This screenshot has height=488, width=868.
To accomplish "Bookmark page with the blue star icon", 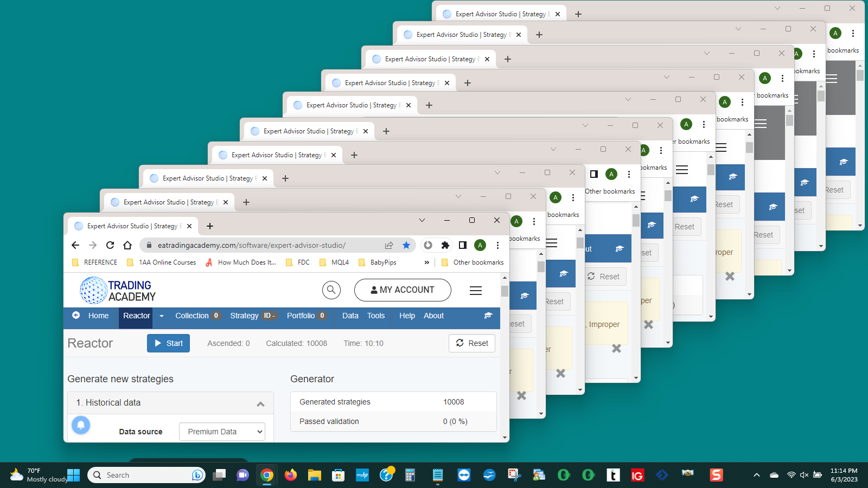I will (x=406, y=245).
